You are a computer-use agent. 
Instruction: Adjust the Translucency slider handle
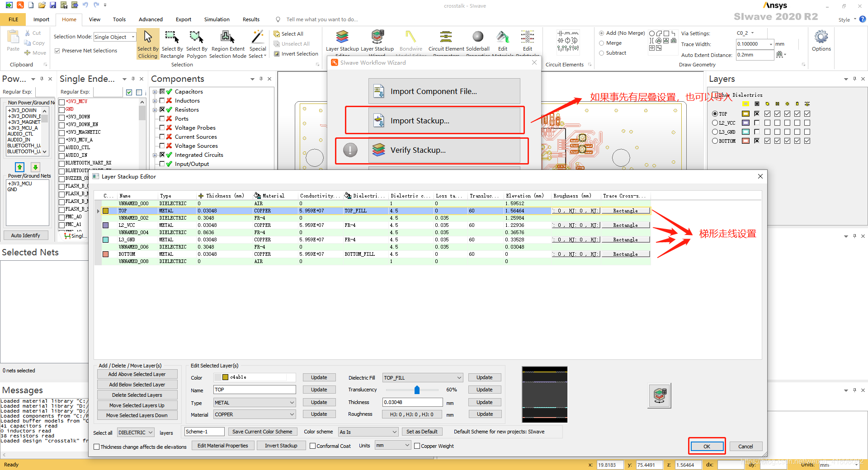417,390
